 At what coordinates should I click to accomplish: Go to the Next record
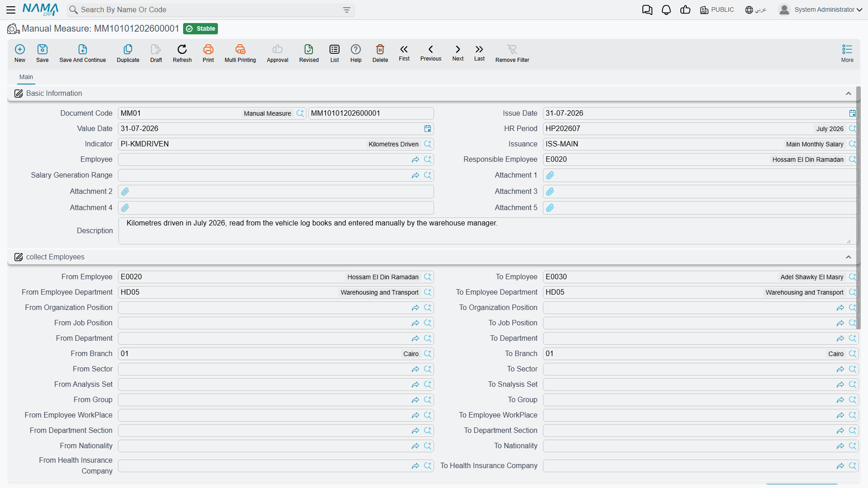coord(458,53)
